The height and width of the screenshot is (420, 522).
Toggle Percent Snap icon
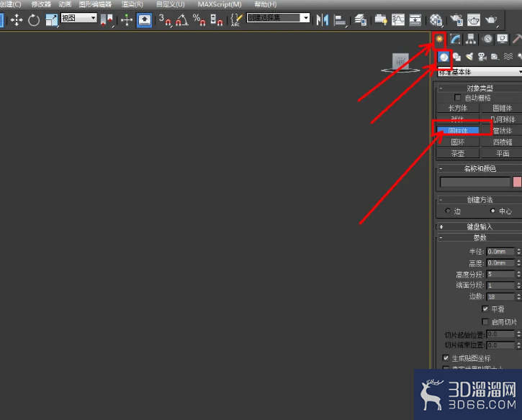pyautogui.click(x=199, y=20)
